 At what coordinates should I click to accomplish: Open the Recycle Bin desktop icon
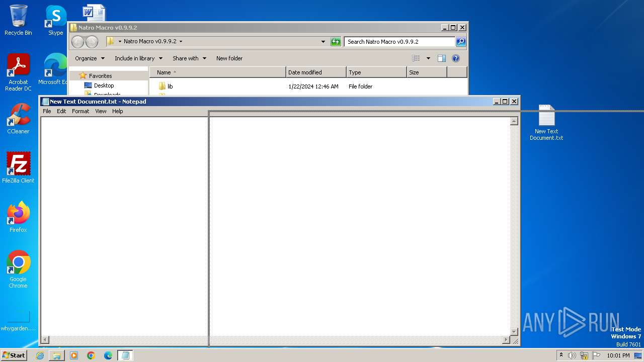point(18,20)
